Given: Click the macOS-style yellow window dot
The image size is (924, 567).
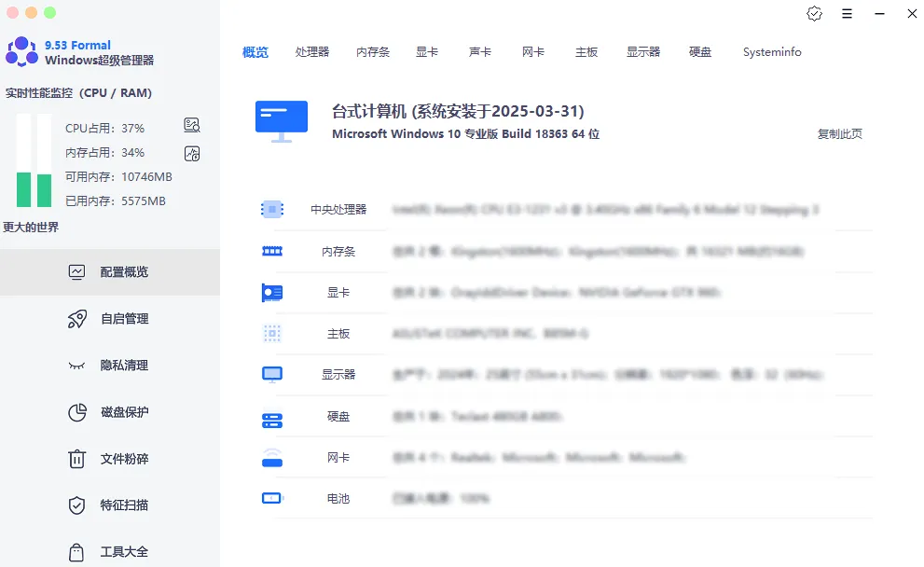Looking at the screenshot, I should pos(31,12).
